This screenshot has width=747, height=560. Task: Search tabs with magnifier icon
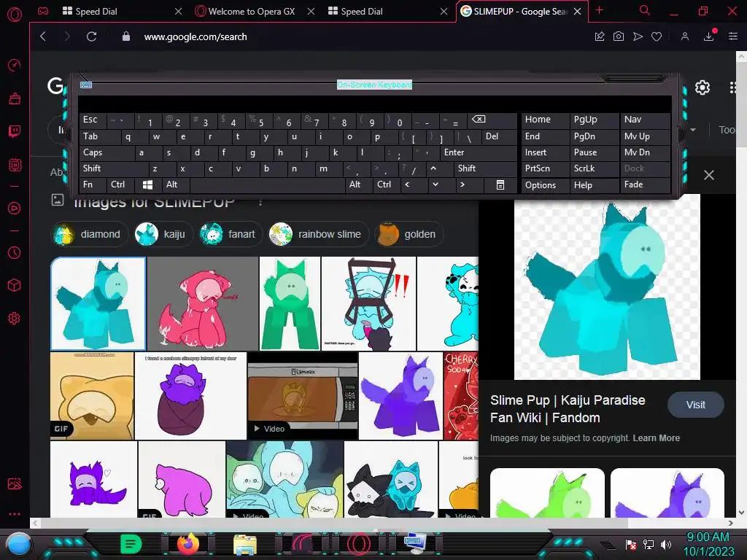click(x=645, y=10)
